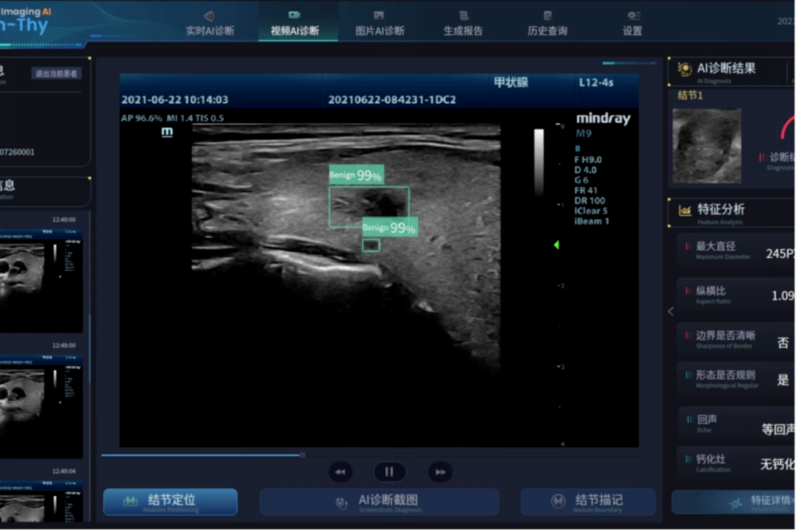796x532 pixels.
Task: Click the circular icon in 结节描记
Action: pos(558,501)
